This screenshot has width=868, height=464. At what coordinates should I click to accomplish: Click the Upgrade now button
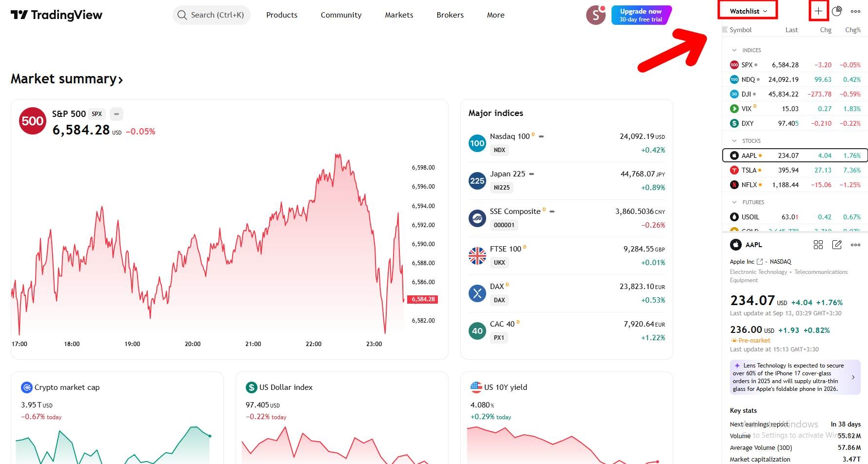pyautogui.click(x=641, y=15)
